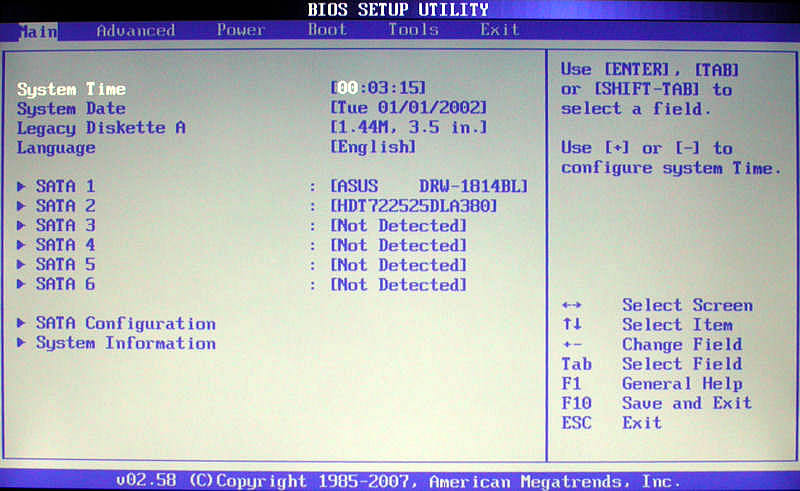Click the System Date value Tue 01/01/2002
Screen dimensions: 800x491
click(x=409, y=108)
